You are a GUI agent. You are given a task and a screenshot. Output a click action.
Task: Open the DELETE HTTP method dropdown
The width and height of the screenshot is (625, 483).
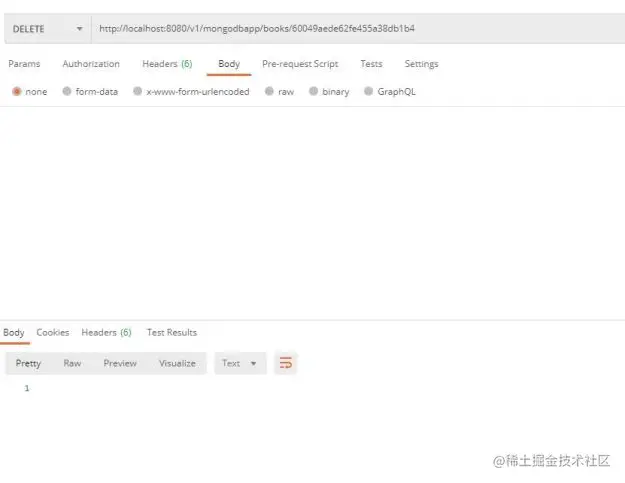click(x=47, y=29)
